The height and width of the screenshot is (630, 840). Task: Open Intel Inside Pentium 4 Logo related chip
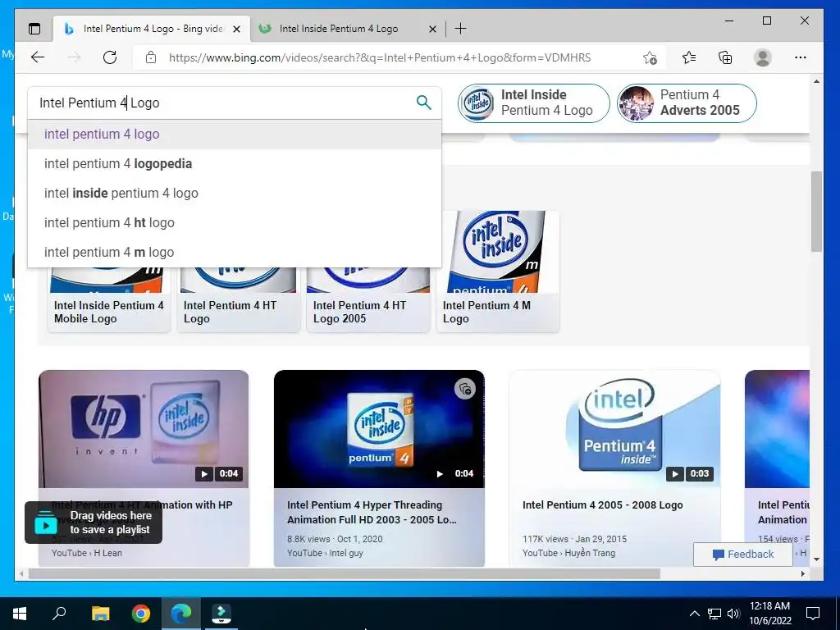click(x=533, y=103)
